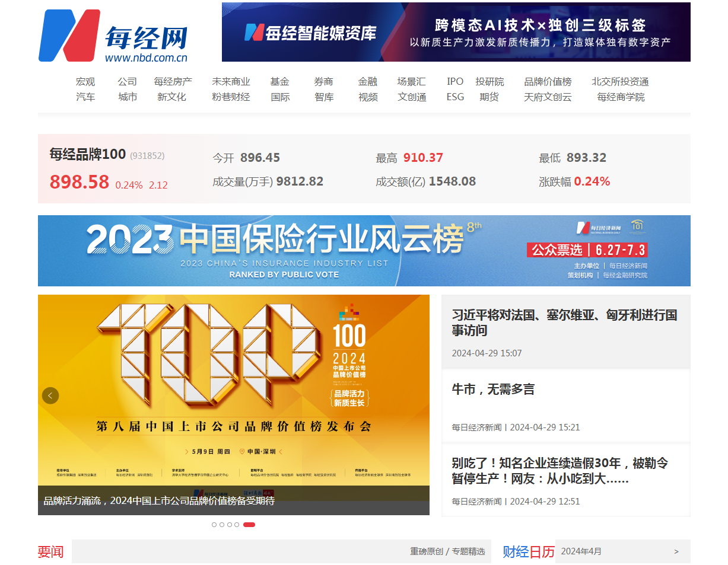Screen dimensions: 728x565
Task: Go to 智库
Action: (x=324, y=97)
